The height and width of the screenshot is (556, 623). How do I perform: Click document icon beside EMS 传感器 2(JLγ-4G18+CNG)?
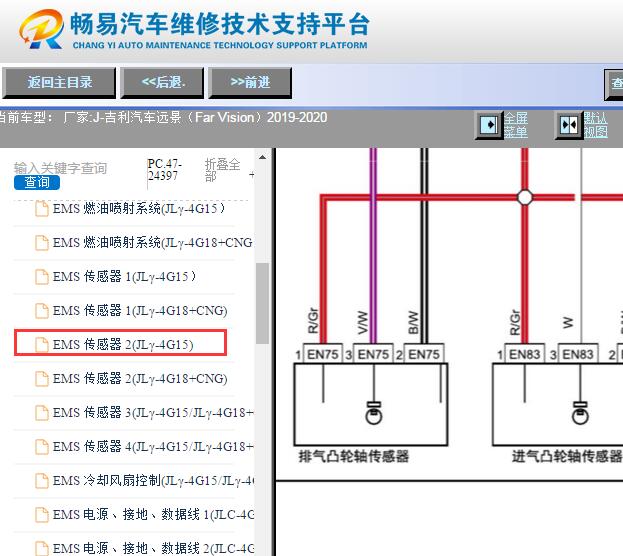click(x=42, y=379)
